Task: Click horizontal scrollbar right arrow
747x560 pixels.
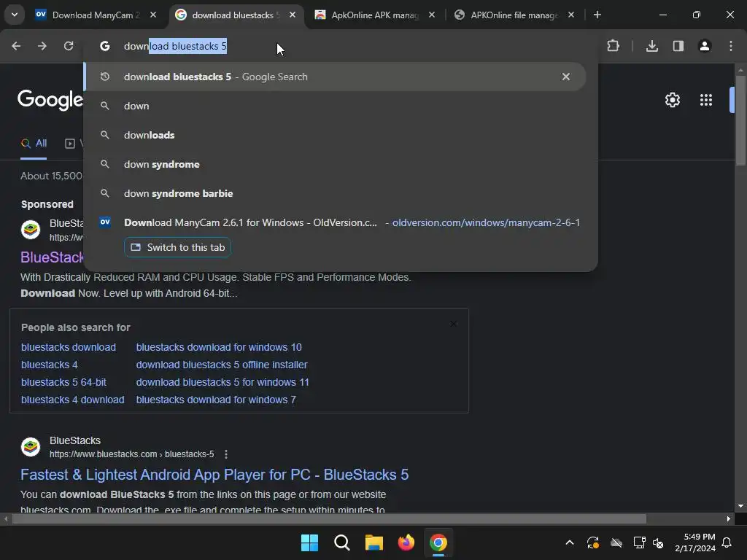Action: [729, 518]
